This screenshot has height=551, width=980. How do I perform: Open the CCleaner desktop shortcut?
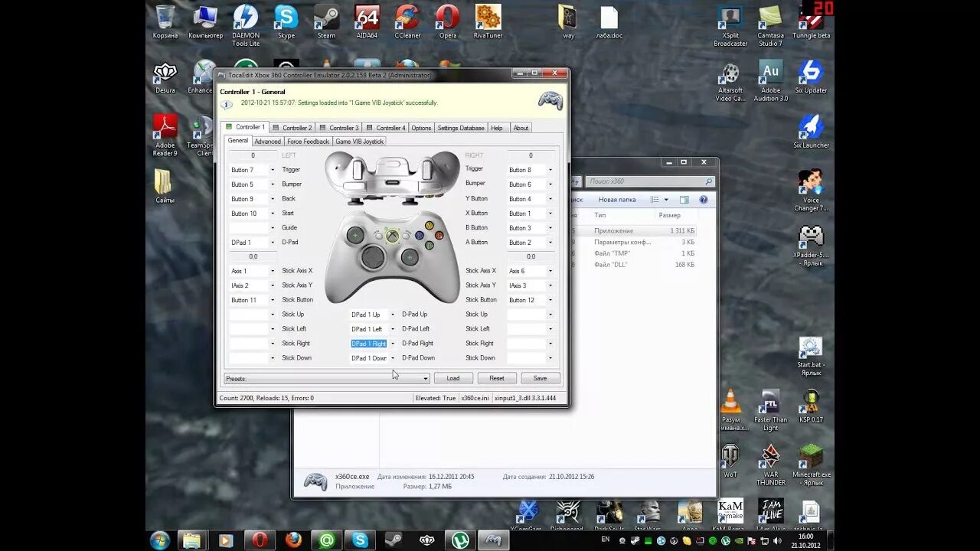tap(407, 21)
